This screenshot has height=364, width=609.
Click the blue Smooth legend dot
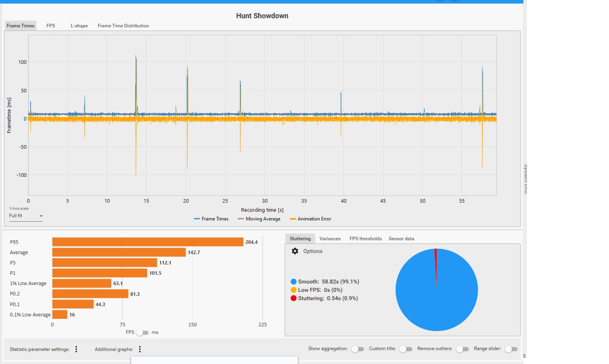tap(293, 282)
